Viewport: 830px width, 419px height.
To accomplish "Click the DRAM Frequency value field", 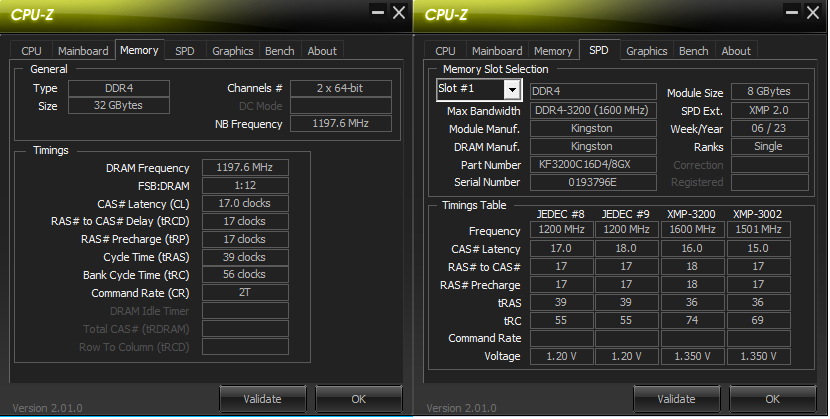I will [245, 168].
